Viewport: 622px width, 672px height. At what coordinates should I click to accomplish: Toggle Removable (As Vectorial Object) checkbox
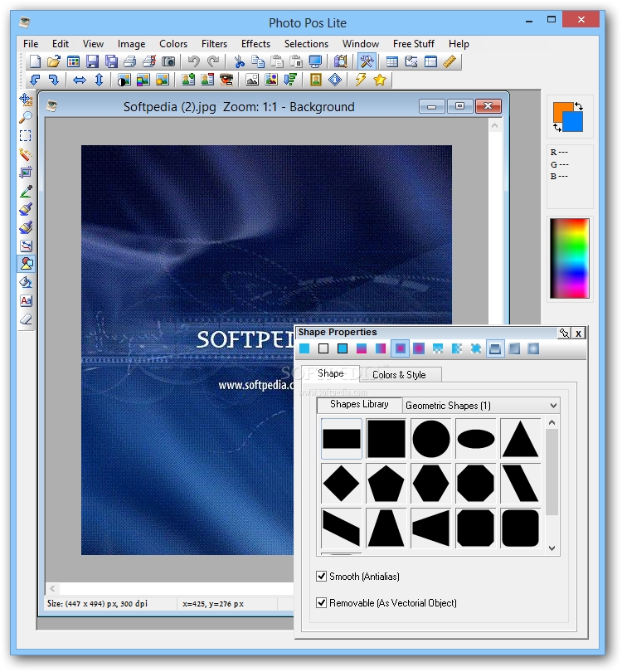coord(321,603)
